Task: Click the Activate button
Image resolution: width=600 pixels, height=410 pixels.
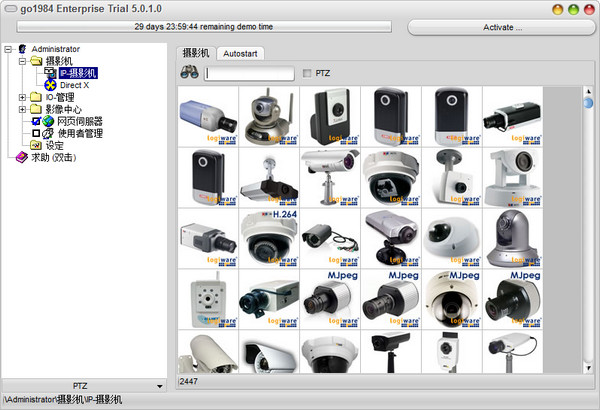Action: coord(502,27)
